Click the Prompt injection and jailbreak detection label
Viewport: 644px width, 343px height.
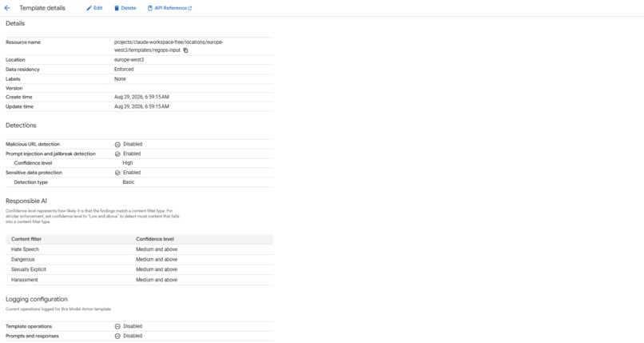coord(50,154)
